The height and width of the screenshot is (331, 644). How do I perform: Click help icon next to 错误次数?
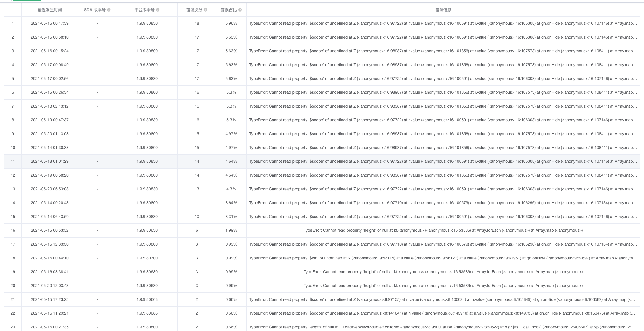[205, 10]
